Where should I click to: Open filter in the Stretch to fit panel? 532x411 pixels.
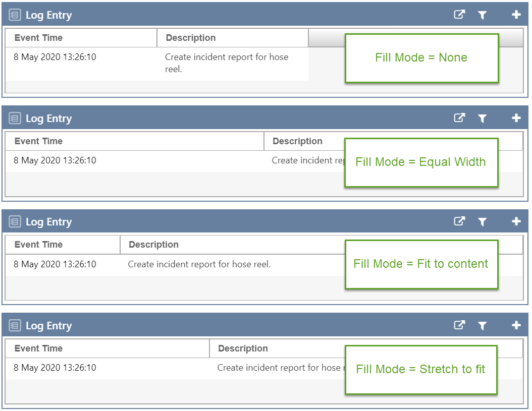pos(483,326)
